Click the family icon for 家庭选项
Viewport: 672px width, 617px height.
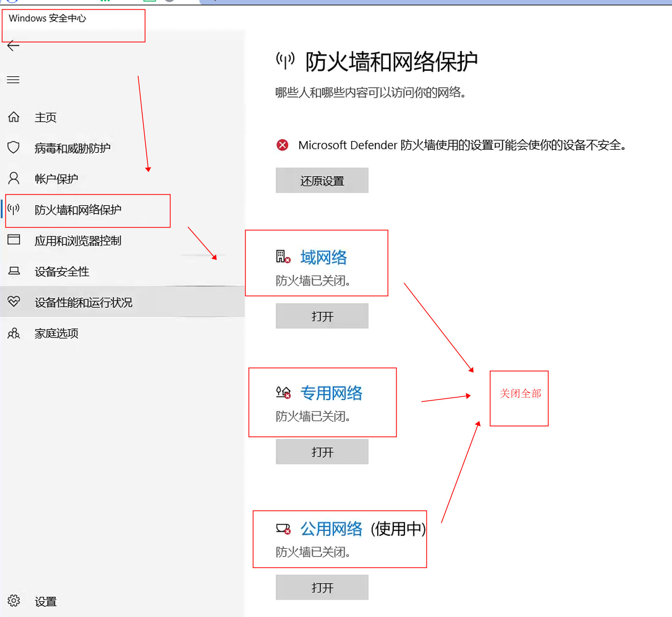click(14, 333)
